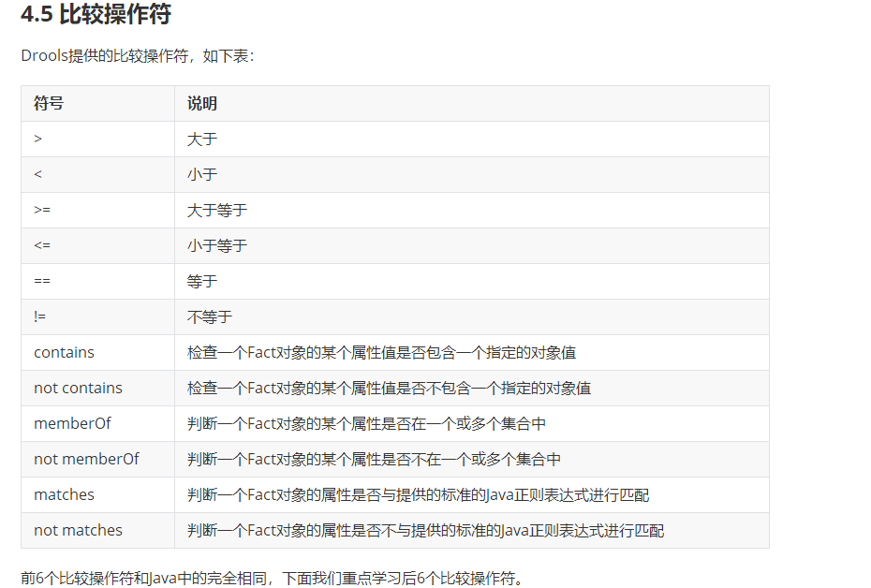Click the closing sentence beginning '前6个比较操作符'

point(273,578)
